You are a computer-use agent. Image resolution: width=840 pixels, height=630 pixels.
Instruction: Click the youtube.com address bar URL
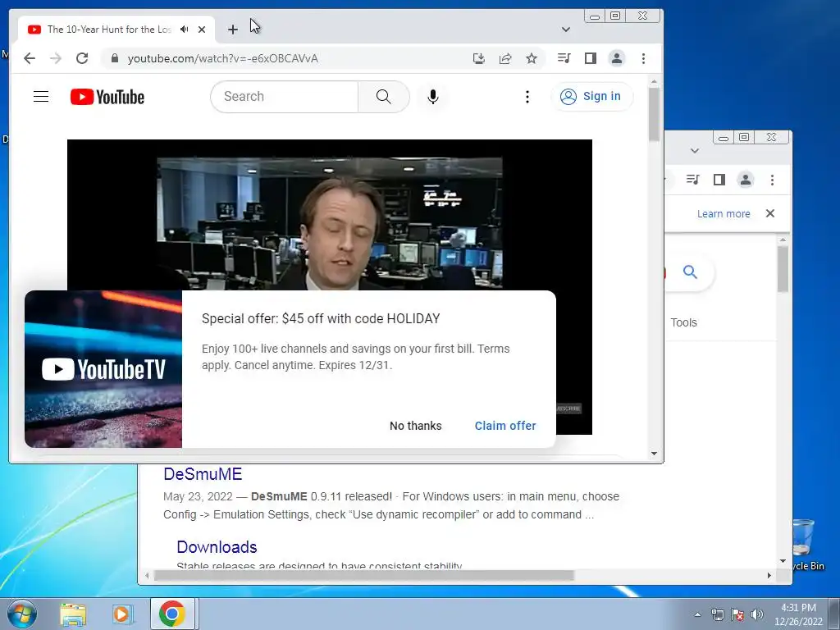click(223, 58)
